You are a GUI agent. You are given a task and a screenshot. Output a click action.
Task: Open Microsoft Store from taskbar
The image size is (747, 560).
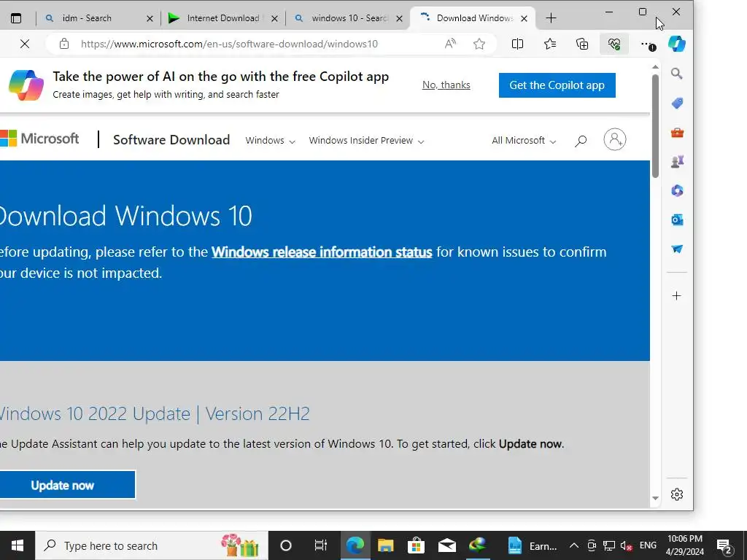416,545
